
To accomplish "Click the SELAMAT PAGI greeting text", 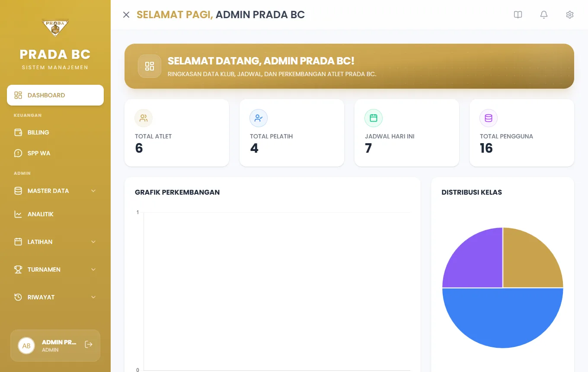I will pos(175,15).
